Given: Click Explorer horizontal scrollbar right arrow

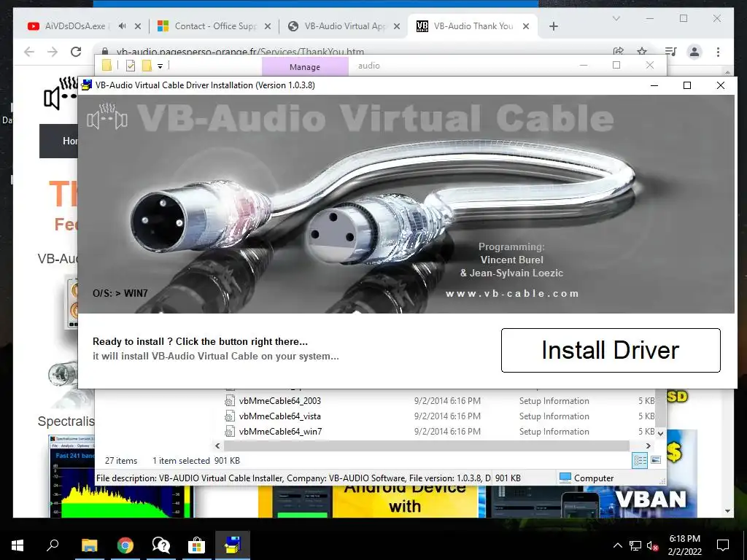Looking at the screenshot, I should click(x=649, y=446).
